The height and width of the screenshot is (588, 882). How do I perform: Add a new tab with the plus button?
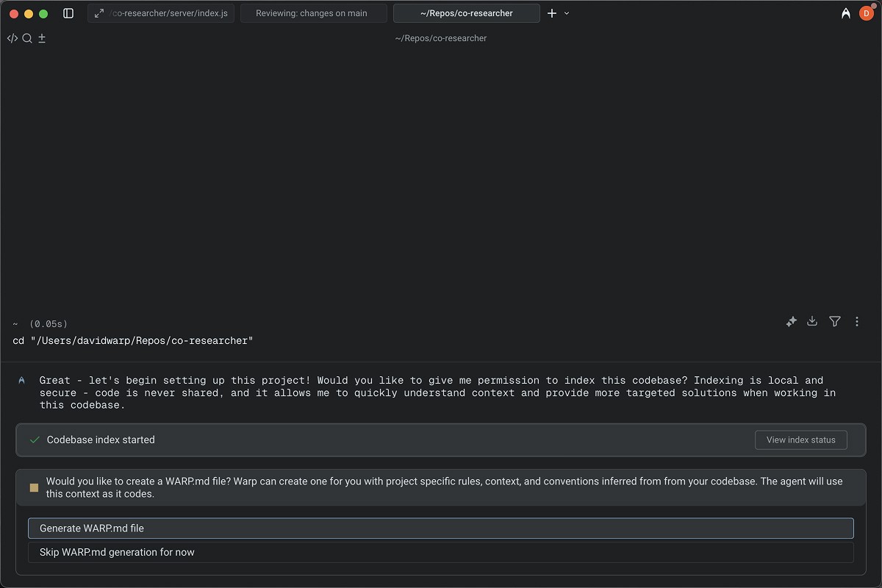[552, 13]
